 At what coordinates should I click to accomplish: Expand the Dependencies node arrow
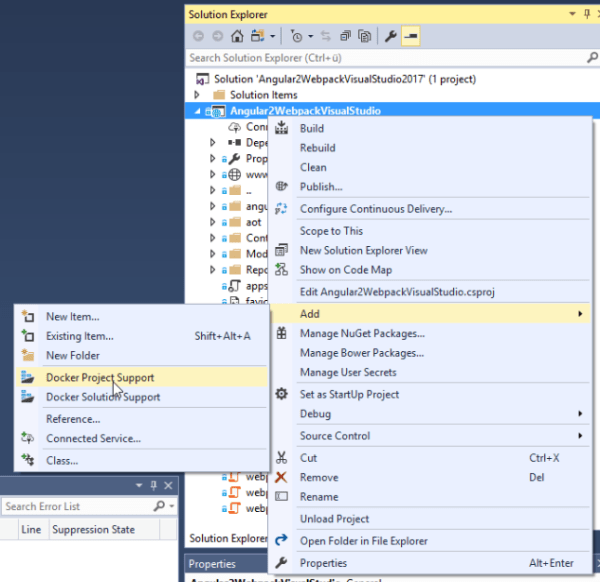pos(212,143)
